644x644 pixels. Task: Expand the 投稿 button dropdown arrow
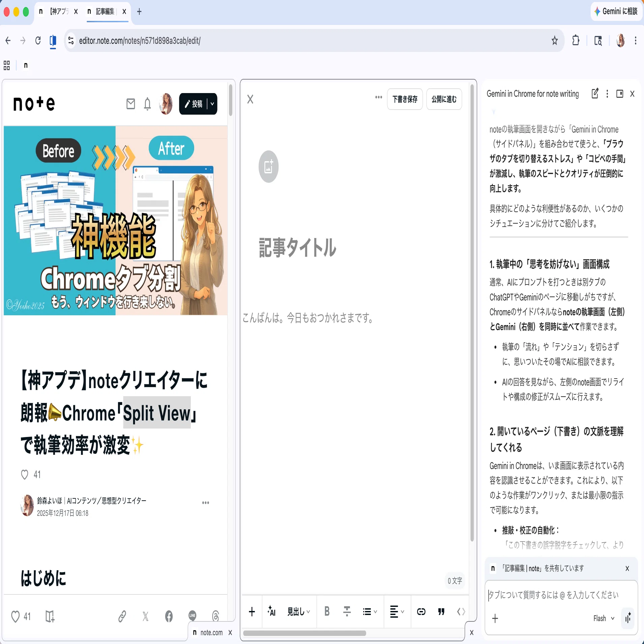(x=212, y=104)
